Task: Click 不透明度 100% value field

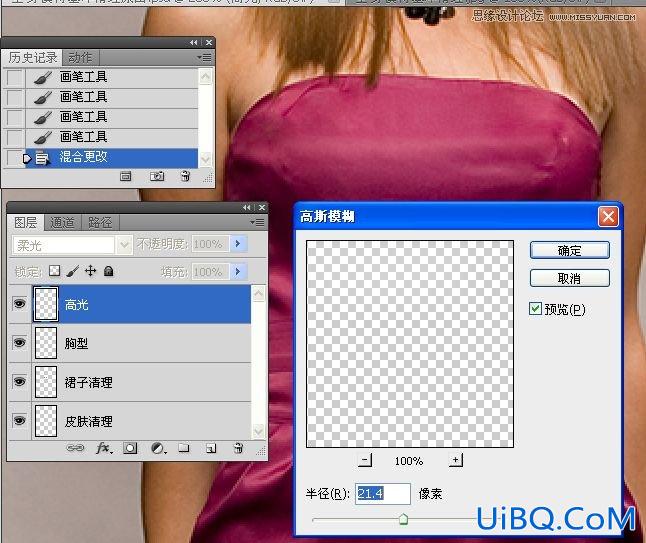Action: (210, 244)
